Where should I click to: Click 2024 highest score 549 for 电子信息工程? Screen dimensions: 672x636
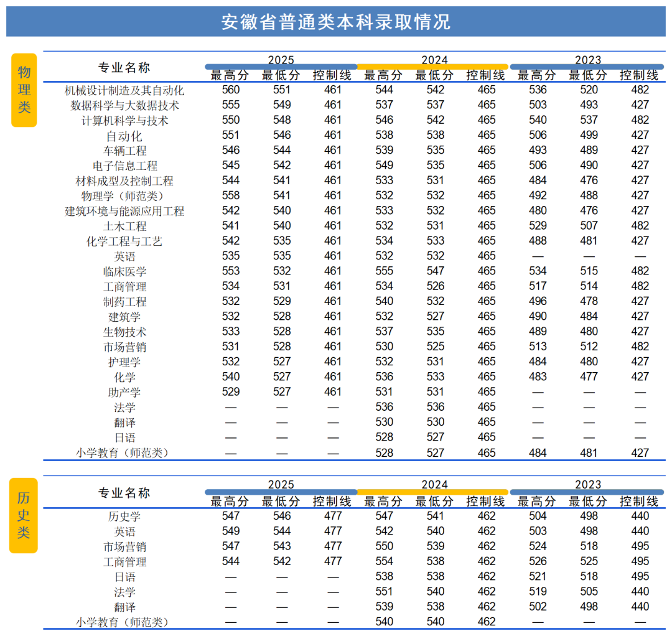pos(384,165)
